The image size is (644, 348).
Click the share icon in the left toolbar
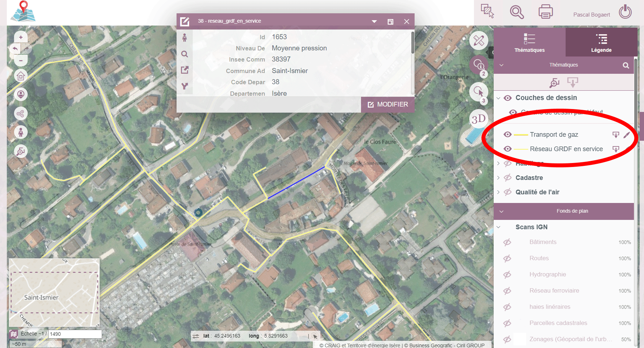point(20,113)
